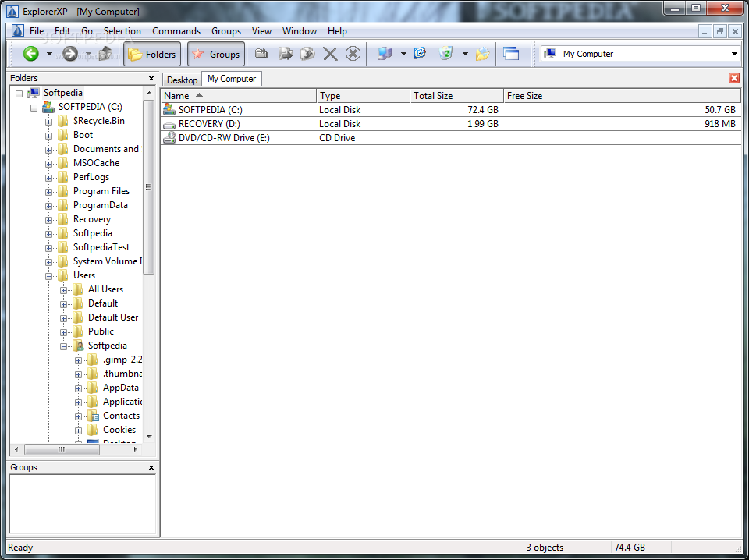
Task: Select the PerfLogs folder in tree
Action: tap(91, 177)
